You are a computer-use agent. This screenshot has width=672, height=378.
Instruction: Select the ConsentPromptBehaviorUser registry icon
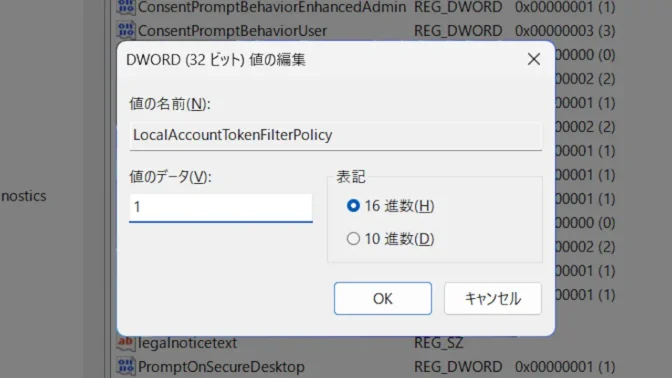(x=126, y=30)
